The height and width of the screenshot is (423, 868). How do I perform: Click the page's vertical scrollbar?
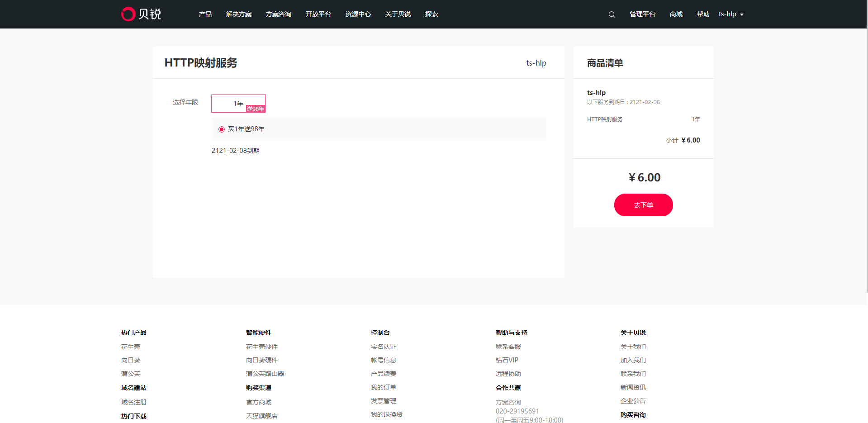tap(867, 147)
